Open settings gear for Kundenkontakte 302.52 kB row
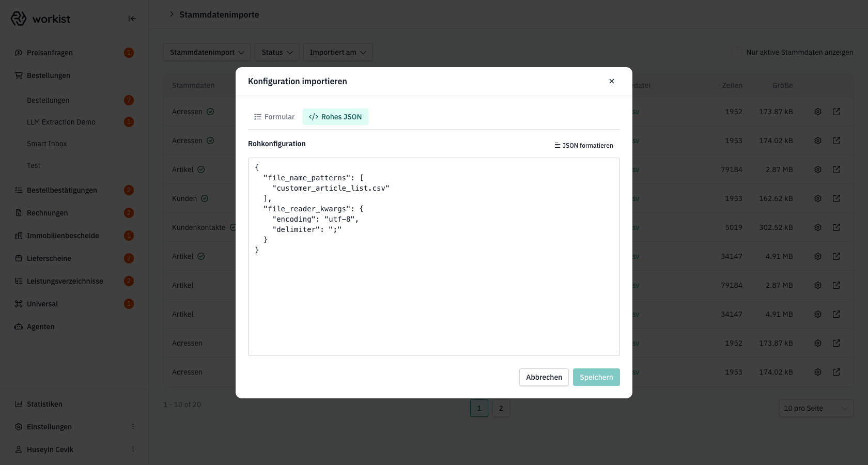This screenshot has width=868, height=465. [818, 227]
